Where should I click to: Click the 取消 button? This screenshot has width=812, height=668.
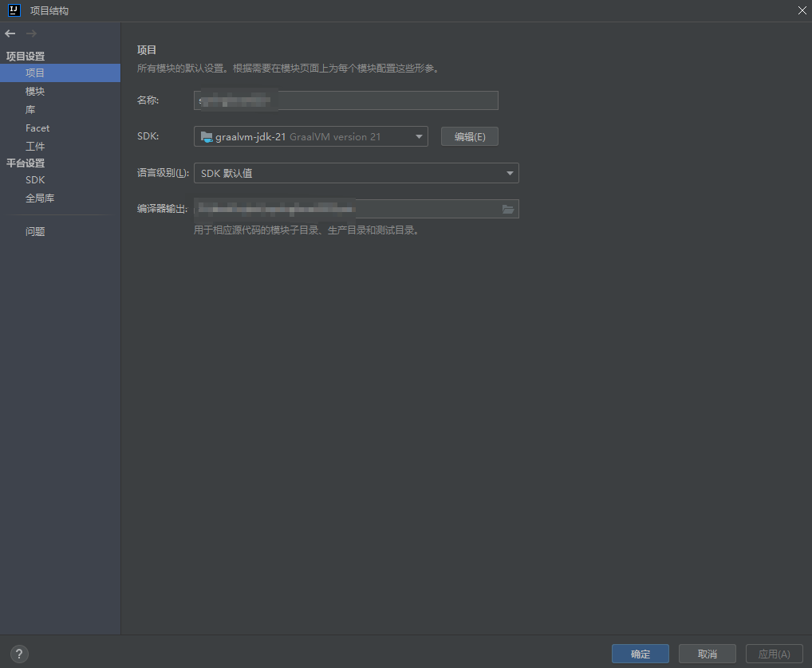click(x=708, y=654)
